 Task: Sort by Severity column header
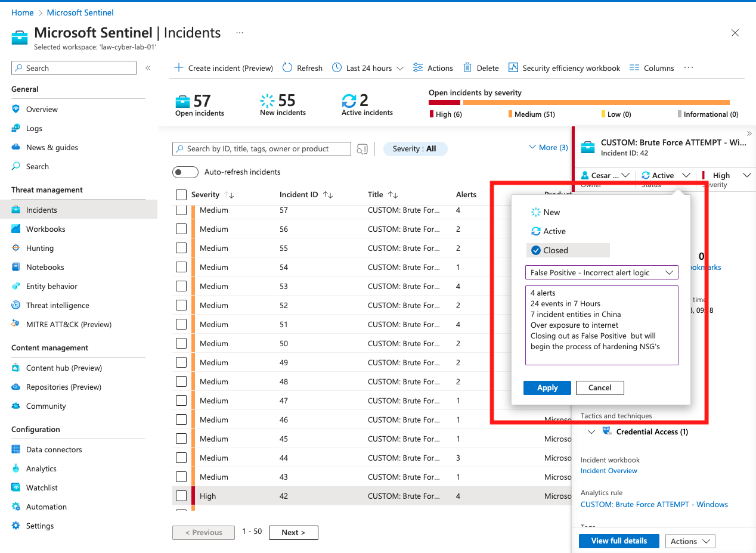tap(213, 195)
